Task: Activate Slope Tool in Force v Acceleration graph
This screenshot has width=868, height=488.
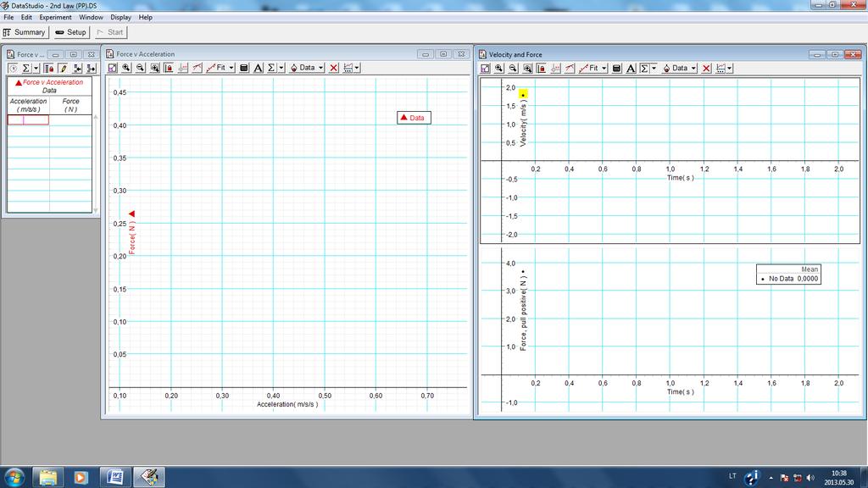Action: pos(197,68)
